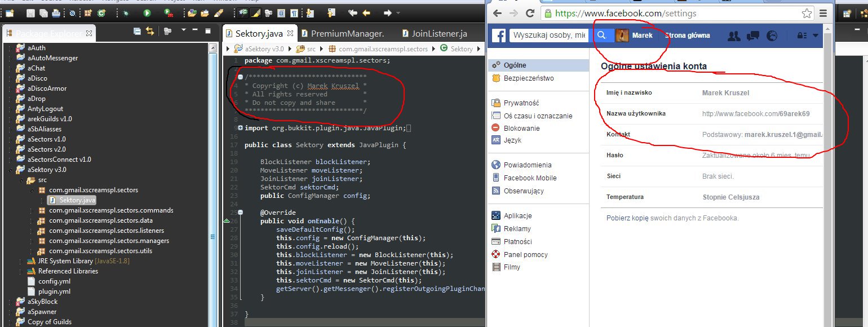Navigate Back with the yellow arrow

[366, 13]
